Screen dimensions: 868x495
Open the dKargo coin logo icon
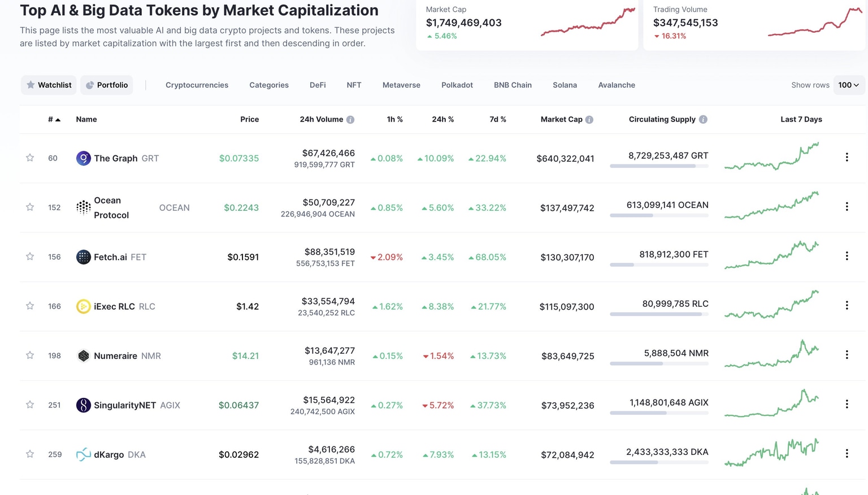(x=83, y=454)
